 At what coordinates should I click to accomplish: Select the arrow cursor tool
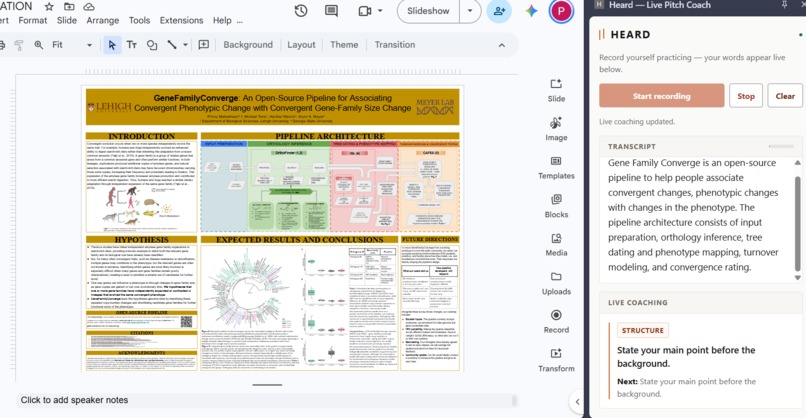tap(112, 45)
